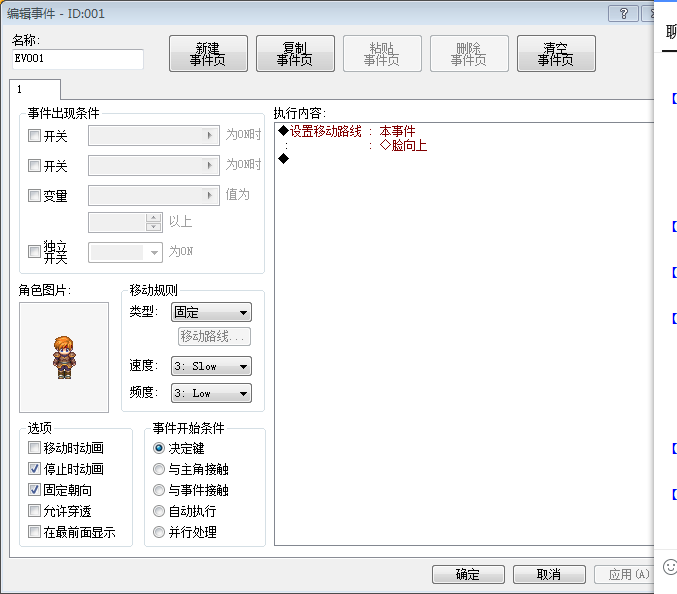Open the 速度 speed dropdown
The image size is (677, 594).
tap(211, 367)
